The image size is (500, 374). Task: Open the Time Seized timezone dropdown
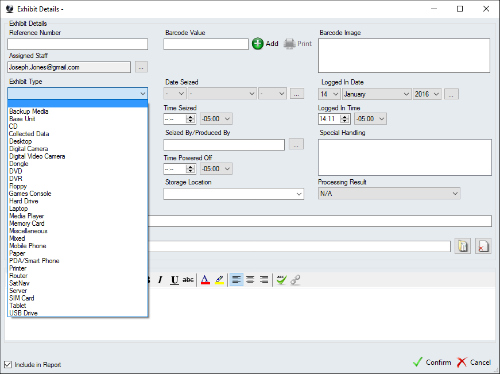216,119
